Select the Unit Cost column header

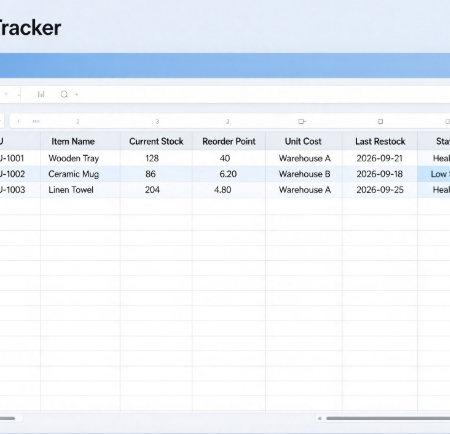pos(303,141)
